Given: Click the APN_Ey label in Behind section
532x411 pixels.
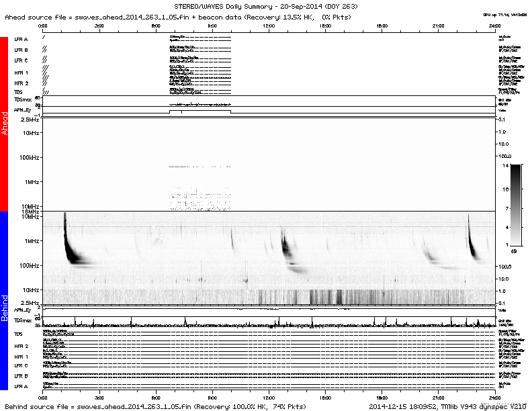Looking at the screenshot, I should click(22, 310).
